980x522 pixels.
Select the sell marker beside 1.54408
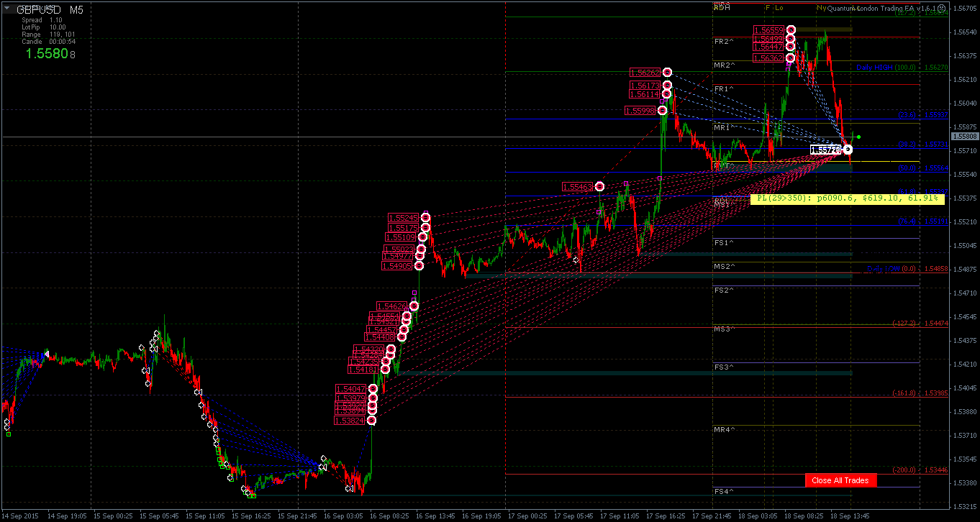(402, 336)
